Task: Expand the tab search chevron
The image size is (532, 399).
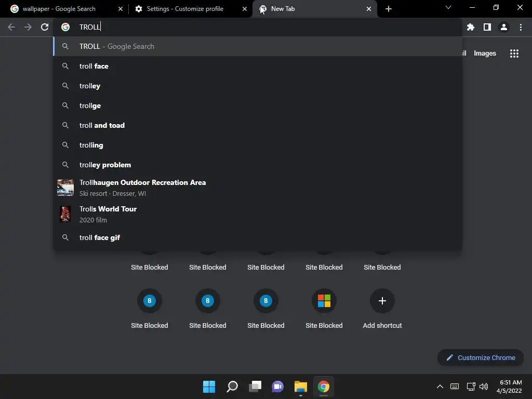Action: [448, 7]
